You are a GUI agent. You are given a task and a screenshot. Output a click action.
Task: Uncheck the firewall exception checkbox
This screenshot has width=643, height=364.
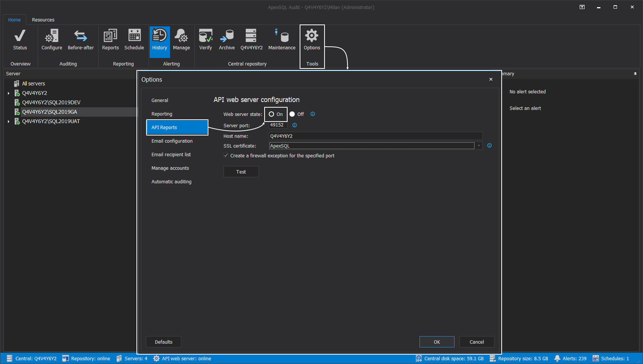pos(226,155)
